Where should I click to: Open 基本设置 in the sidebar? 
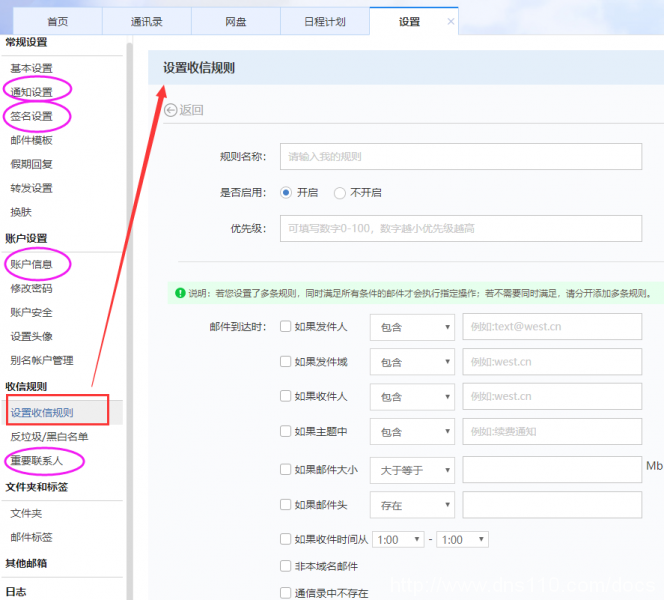31,68
